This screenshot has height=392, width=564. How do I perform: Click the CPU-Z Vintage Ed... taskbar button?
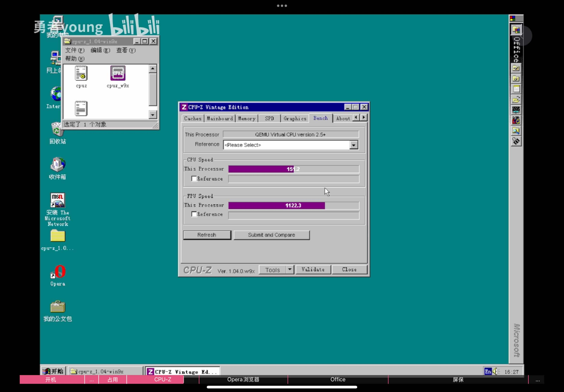point(182,371)
